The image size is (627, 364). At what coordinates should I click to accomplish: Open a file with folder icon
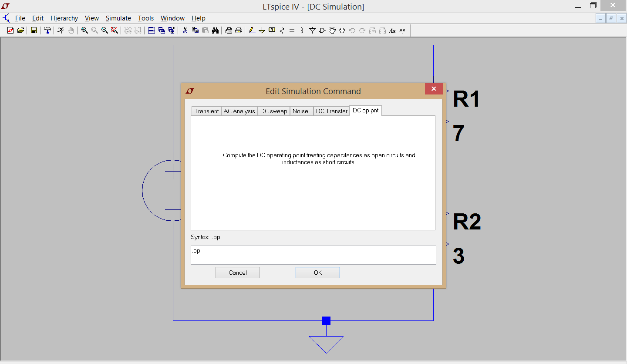tap(20, 30)
